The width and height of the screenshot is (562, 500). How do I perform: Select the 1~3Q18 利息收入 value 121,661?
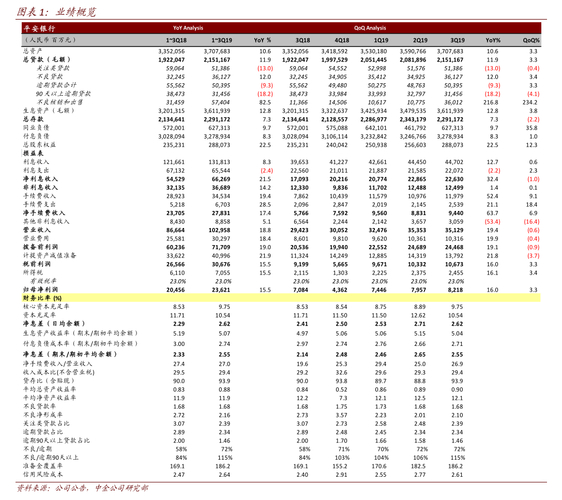click(x=174, y=162)
